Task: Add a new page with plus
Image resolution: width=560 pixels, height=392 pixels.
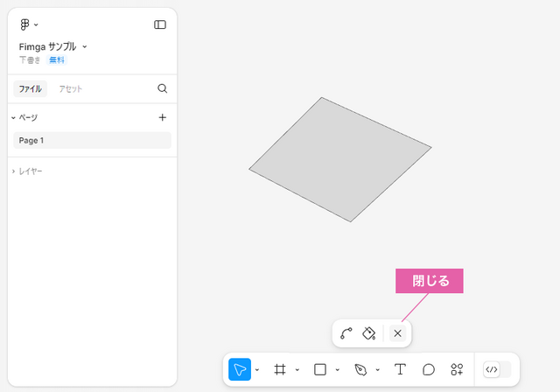Action: [163, 117]
